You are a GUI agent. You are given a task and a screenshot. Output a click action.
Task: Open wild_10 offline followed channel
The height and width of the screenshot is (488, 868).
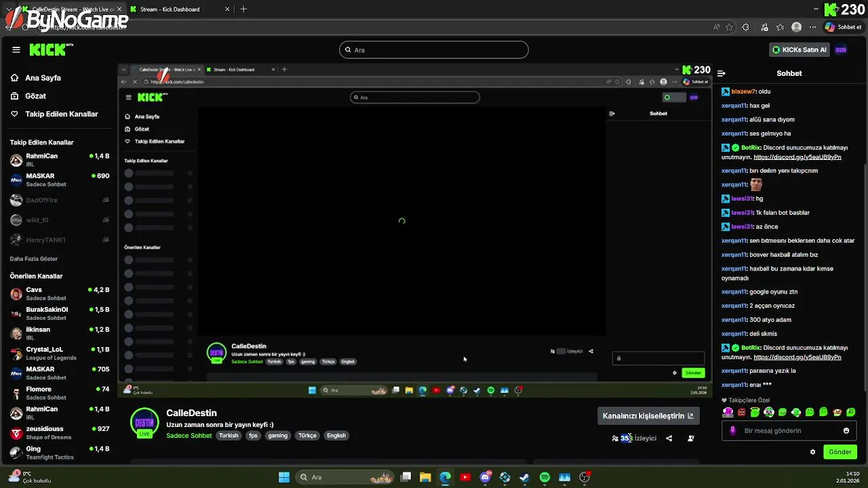60,220
